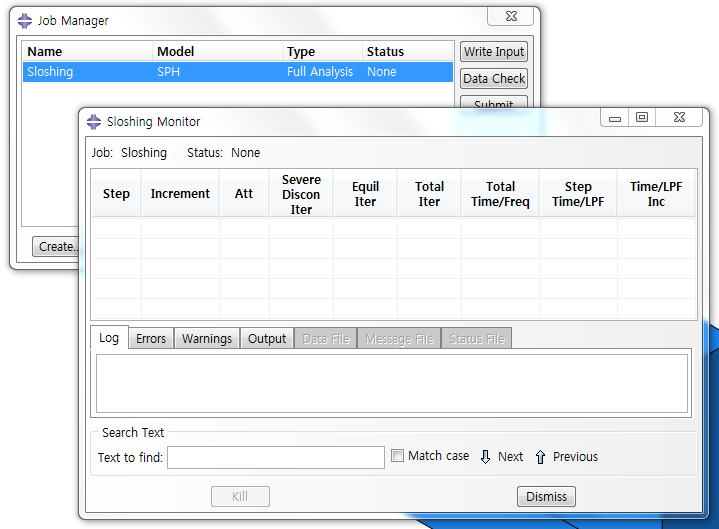719x529 pixels.
Task: Click the Next search label
Action: click(x=510, y=457)
